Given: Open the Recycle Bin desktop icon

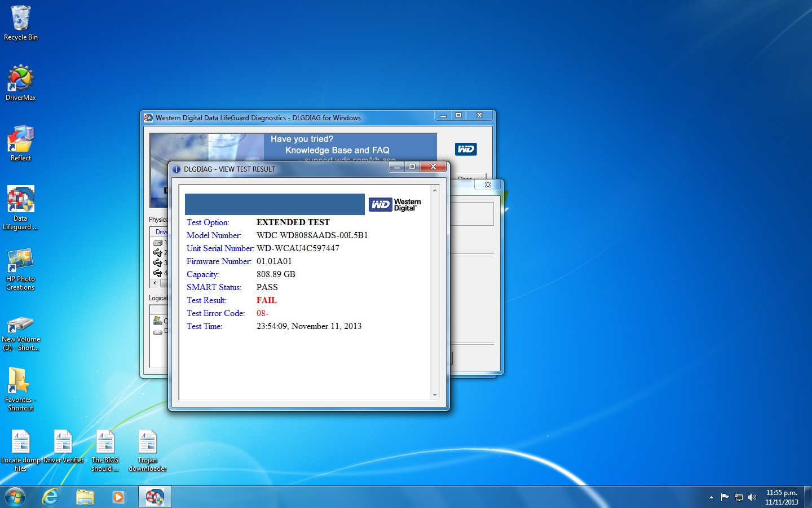Looking at the screenshot, I should tap(21, 23).
